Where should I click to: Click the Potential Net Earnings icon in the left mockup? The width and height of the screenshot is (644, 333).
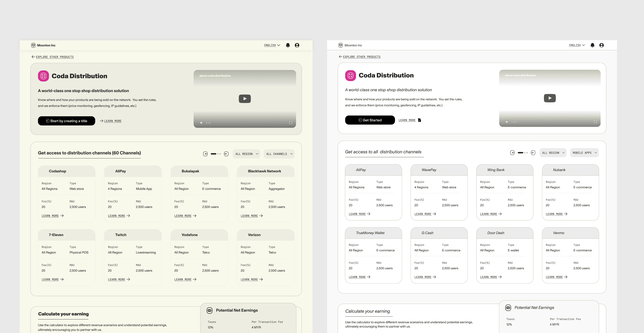(x=210, y=311)
